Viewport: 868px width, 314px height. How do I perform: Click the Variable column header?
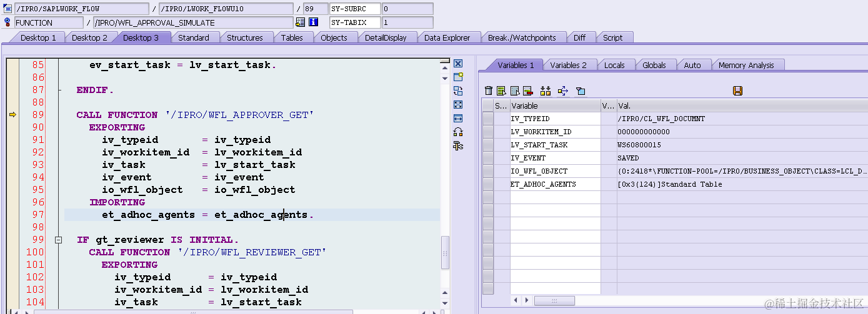555,105
